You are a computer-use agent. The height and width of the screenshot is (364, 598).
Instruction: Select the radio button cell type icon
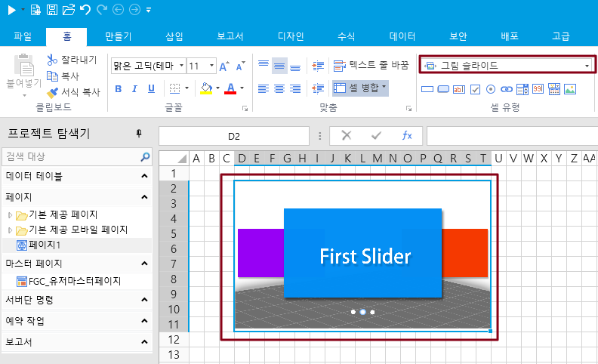[491, 89]
